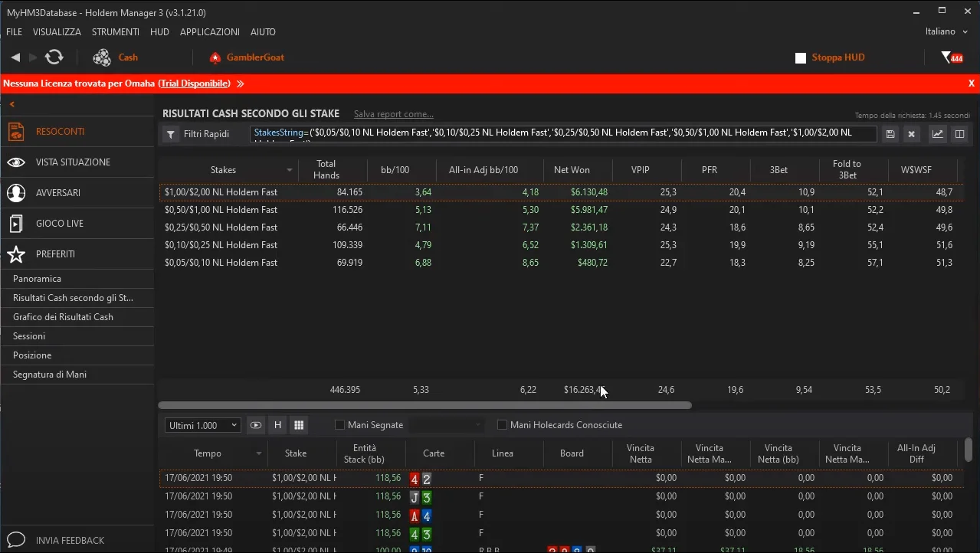The width and height of the screenshot is (980, 553).
Task: Collapse the left sidebar with the orange chevron
Action: pyautogui.click(x=12, y=104)
